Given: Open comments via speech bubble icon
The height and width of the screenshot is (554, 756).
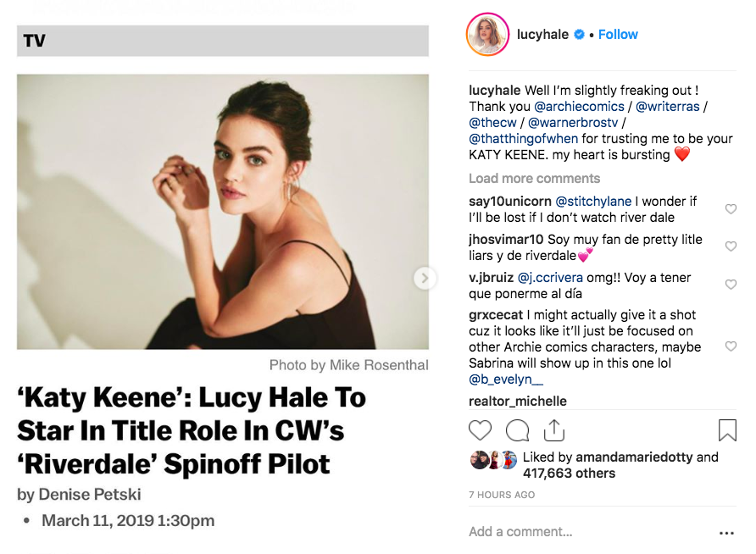Looking at the screenshot, I should point(517,430).
